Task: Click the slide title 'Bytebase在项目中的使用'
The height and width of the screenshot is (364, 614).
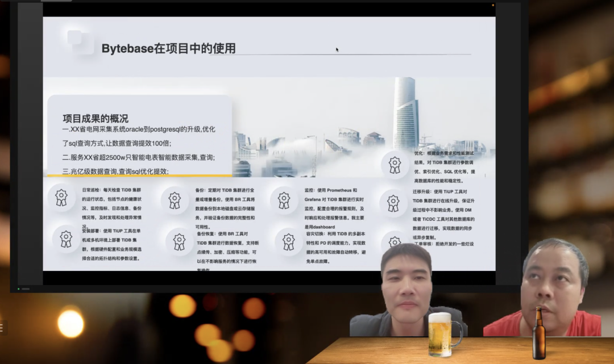Action: [168, 48]
